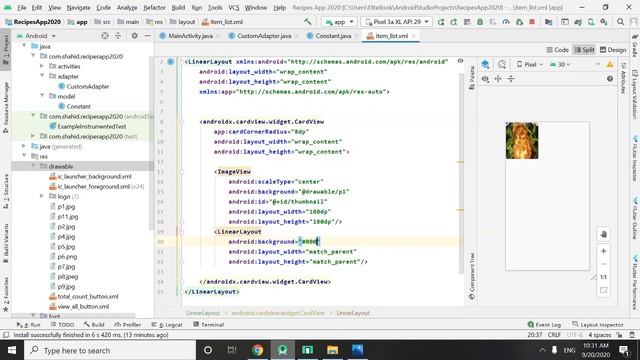The image size is (640, 360).
Task: Click the Type here to search box
Action: [x=110, y=350]
